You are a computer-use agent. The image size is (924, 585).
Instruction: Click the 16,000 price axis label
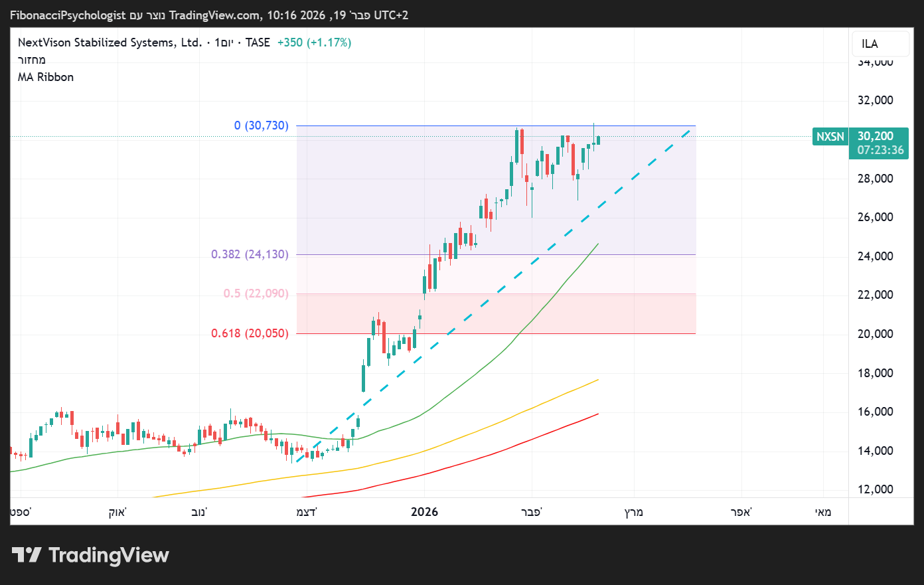point(876,412)
